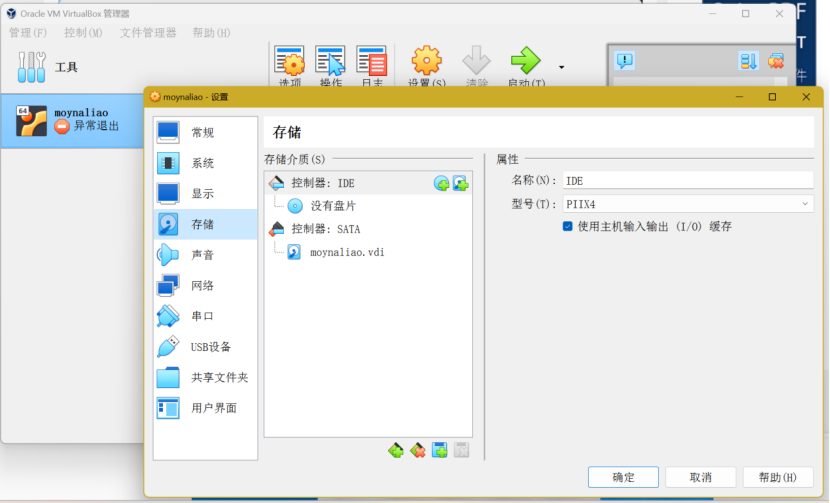
Task: Select 存储 settings category
Action: [205, 224]
